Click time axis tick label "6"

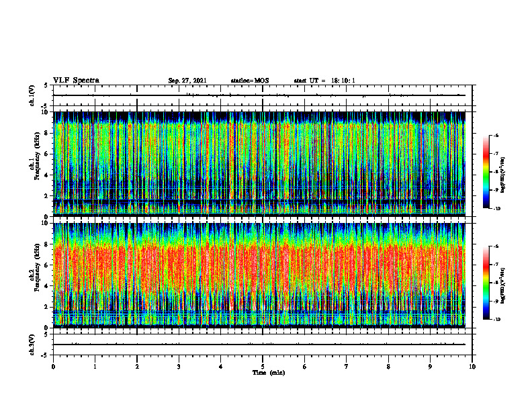click(304, 367)
